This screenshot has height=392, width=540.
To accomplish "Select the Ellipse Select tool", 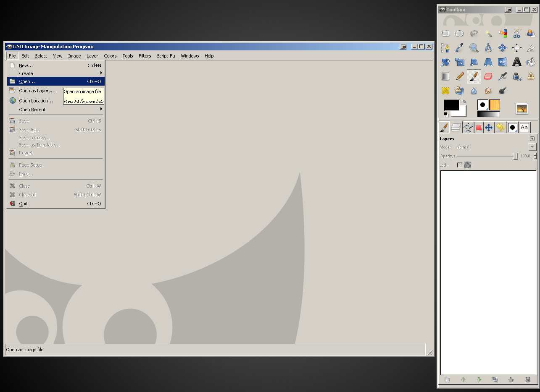I will [460, 34].
